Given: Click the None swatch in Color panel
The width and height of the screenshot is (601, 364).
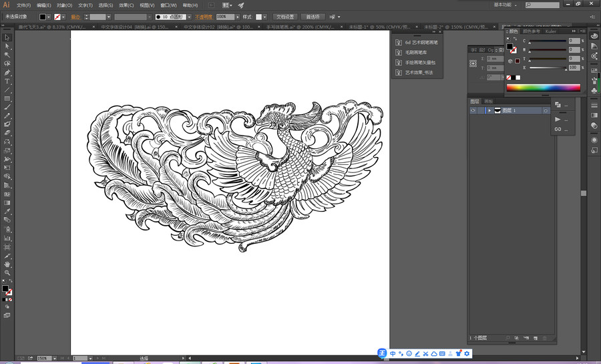Looking at the screenshot, I should pos(509,77).
